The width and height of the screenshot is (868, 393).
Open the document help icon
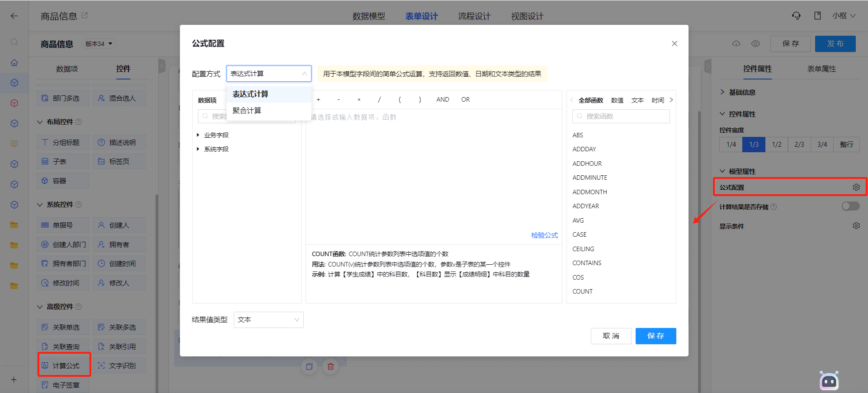(817, 16)
